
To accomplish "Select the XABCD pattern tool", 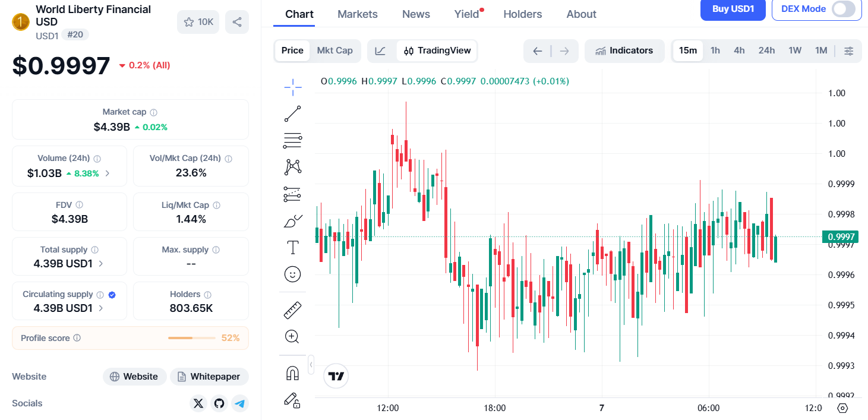I will pyautogui.click(x=292, y=167).
